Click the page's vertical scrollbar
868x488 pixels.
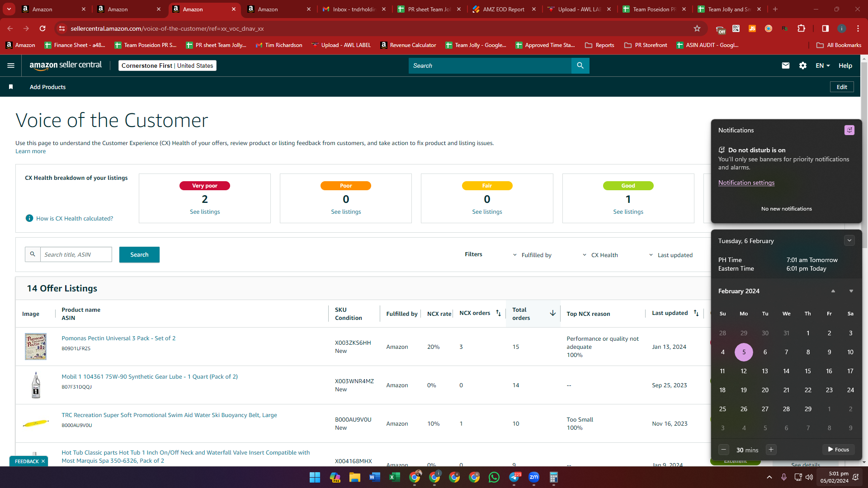(864, 155)
